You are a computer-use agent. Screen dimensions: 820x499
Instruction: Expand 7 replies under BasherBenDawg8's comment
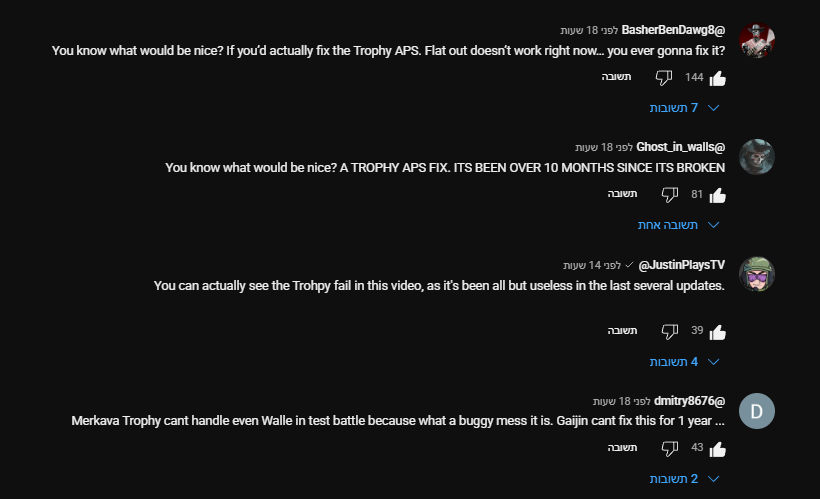click(x=686, y=107)
